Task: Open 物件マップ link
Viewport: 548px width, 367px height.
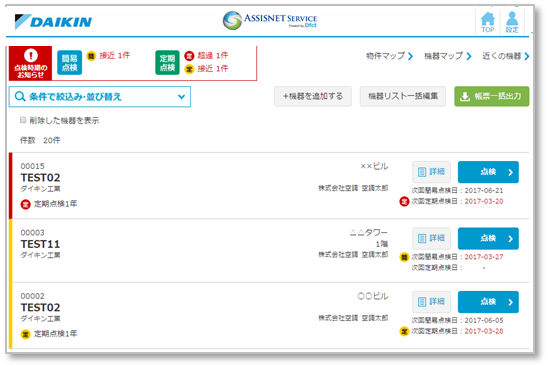Action: point(389,56)
